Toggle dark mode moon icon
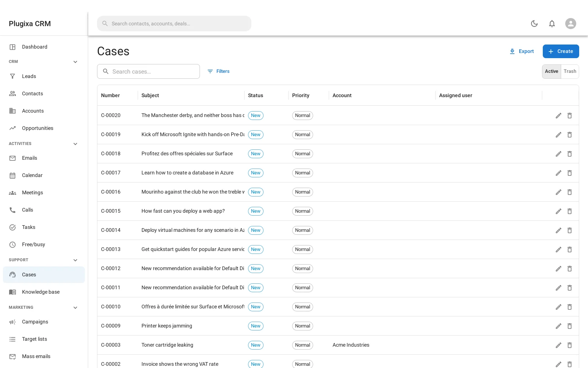Viewport: 588px width, 368px height. coord(534,24)
